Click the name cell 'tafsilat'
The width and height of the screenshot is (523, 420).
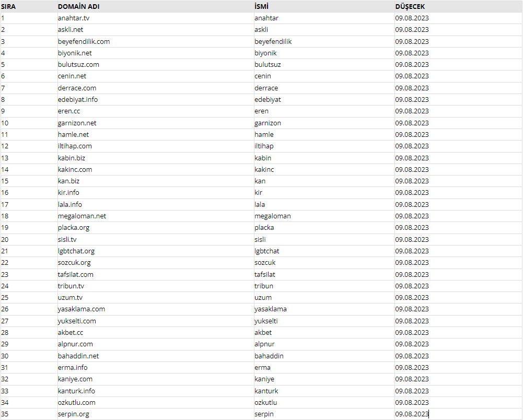pyautogui.click(x=265, y=275)
